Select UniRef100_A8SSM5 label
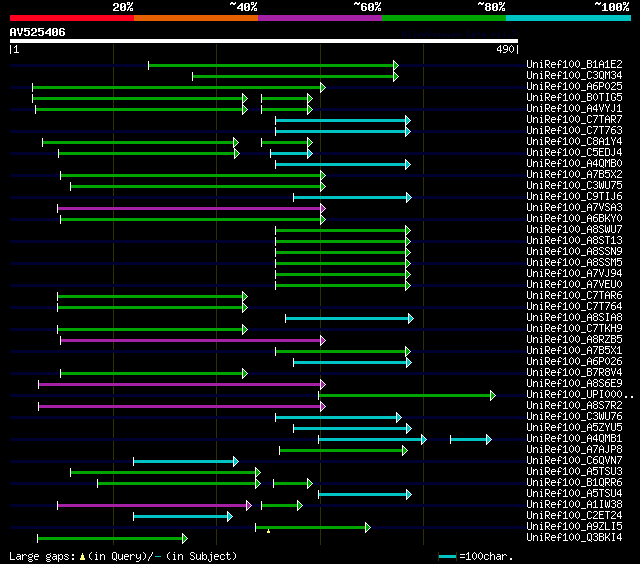Image resolution: width=640 pixels, height=564 pixels. 574,263
